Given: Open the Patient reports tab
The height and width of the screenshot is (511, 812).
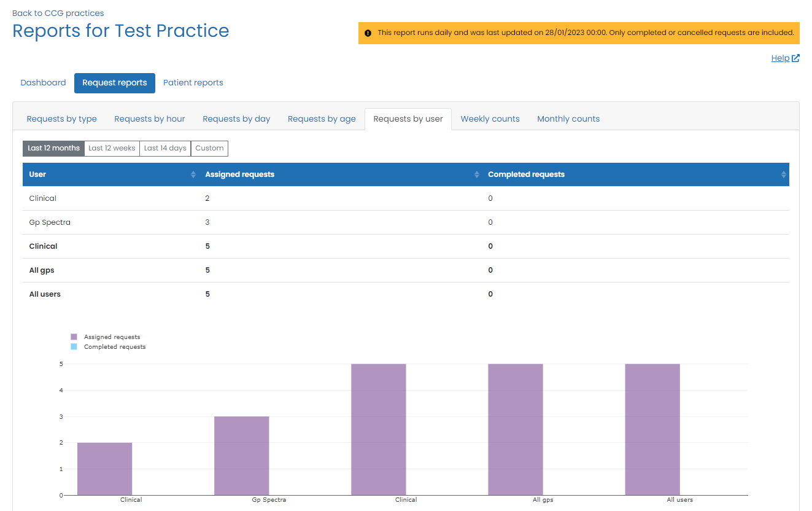Looking at the screenshot, I should 193,82.
